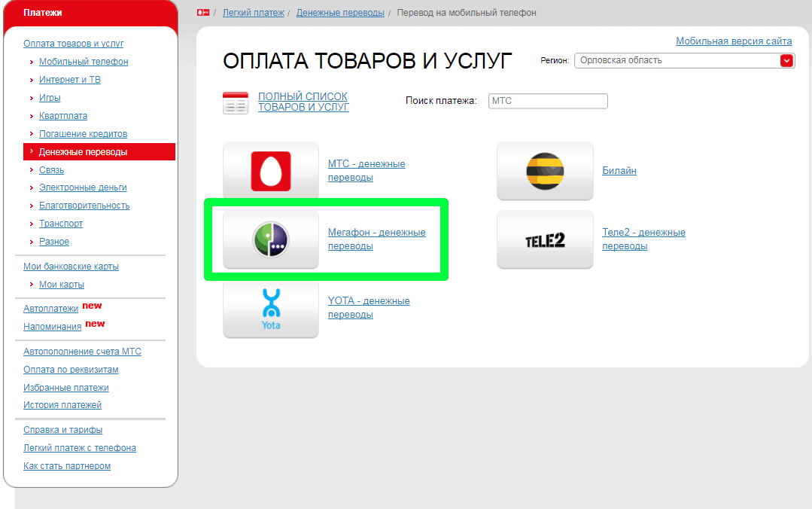Open 'YOTA - денежные переводы' link
812x509 pixels.
pos(369,307)
